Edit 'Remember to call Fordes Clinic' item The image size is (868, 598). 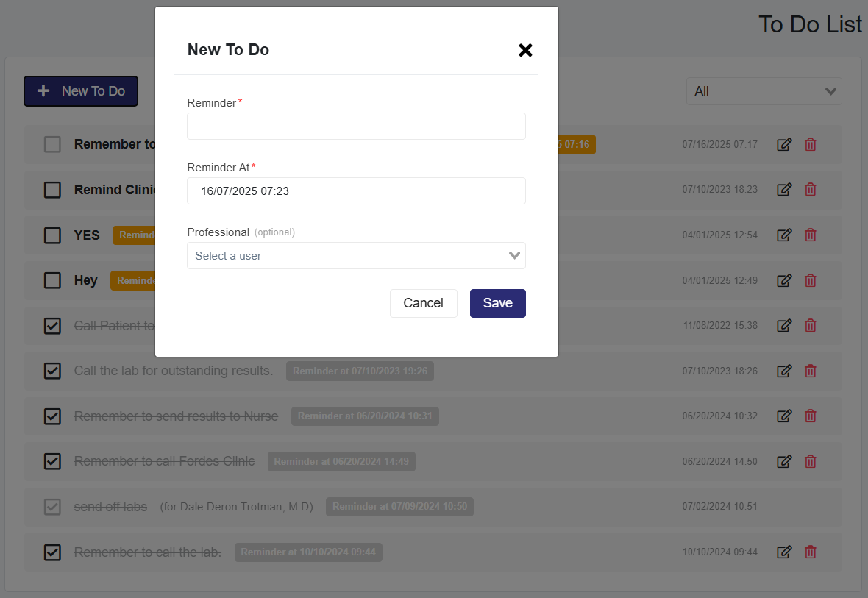(x=784, y=461)
